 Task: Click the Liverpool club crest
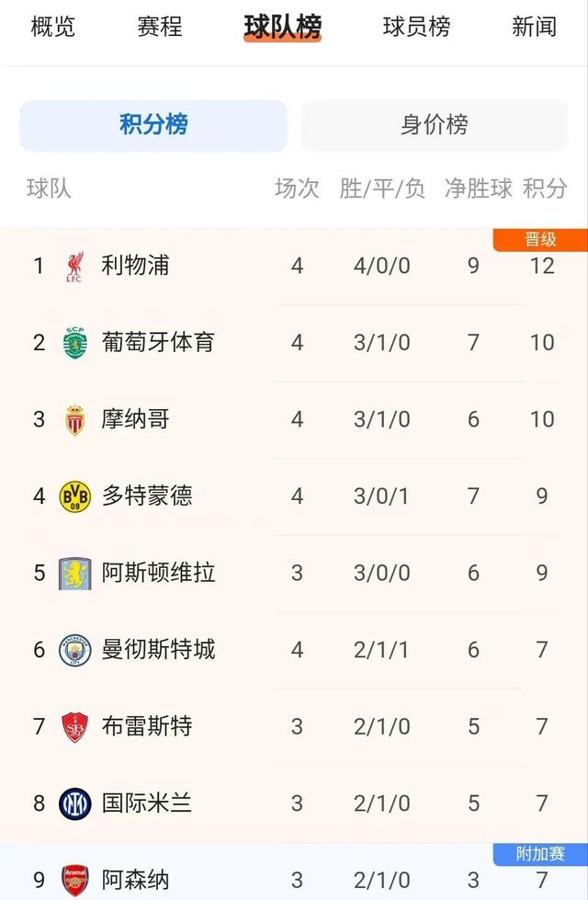[77, 266]
